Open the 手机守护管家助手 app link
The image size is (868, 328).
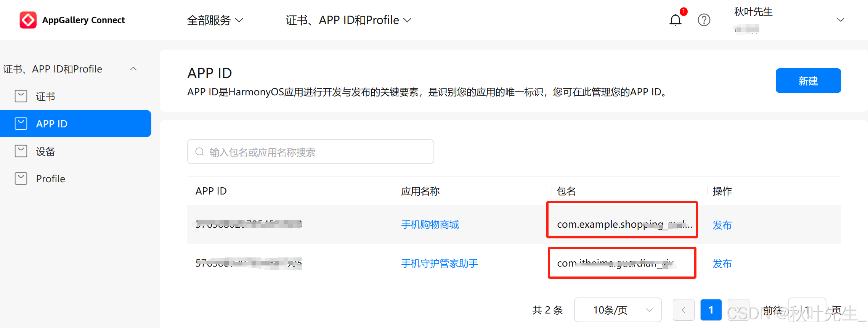(x=440, y=263)
